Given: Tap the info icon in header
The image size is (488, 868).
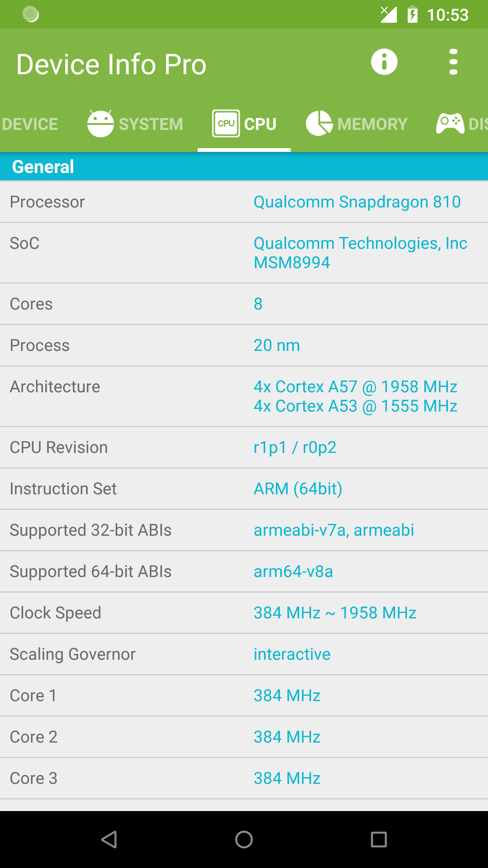Looking at the screenshot, I should coord(384,62).
